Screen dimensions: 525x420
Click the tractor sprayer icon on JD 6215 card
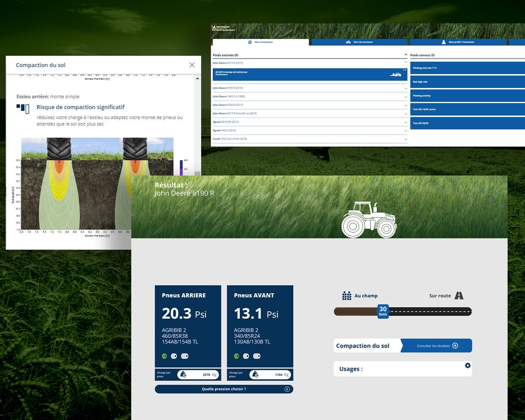[396, 75]
